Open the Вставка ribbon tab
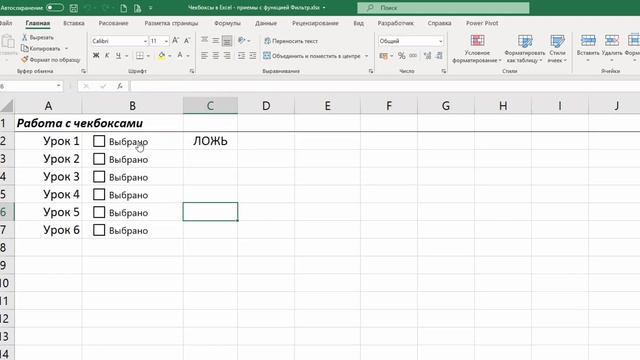The height and width of the screenshot is (360, 640). [74, 23]
